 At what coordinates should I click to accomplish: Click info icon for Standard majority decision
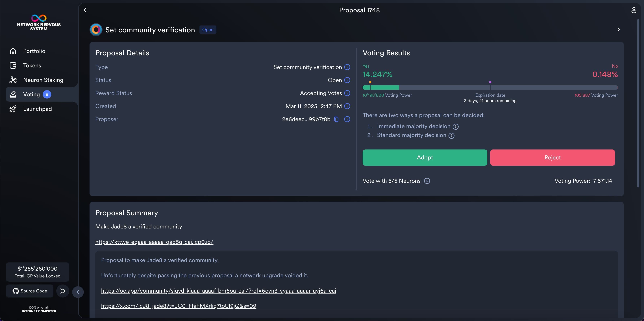click(451, 136)
